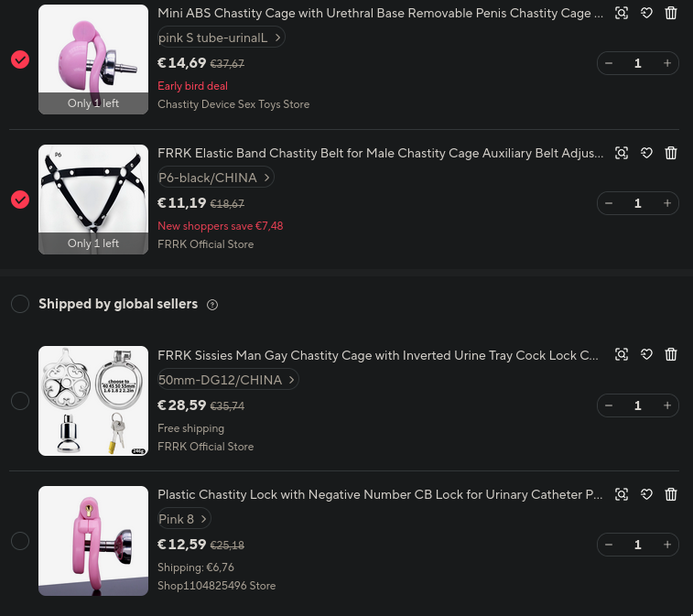Open the P6-black/CHINA variant selector

[x=216, y=178]
